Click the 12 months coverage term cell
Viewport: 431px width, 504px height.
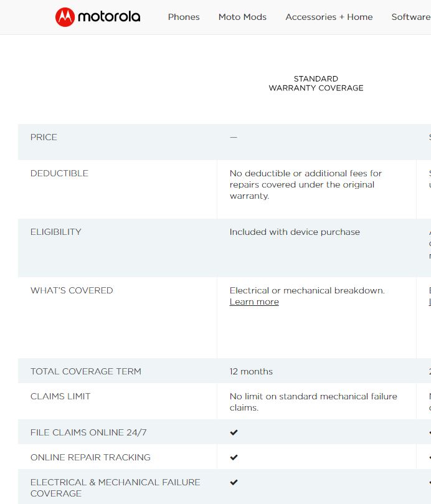251,371
